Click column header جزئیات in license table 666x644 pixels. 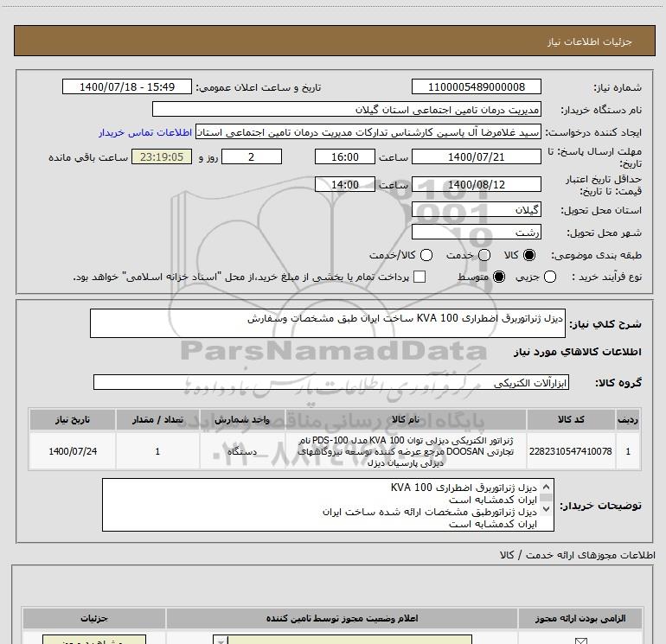(94, 618)
